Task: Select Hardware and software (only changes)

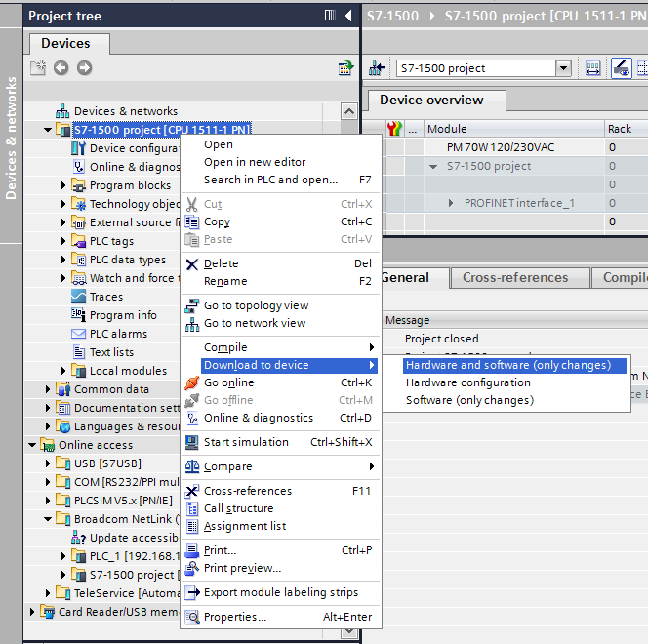Action: point(507,365)
